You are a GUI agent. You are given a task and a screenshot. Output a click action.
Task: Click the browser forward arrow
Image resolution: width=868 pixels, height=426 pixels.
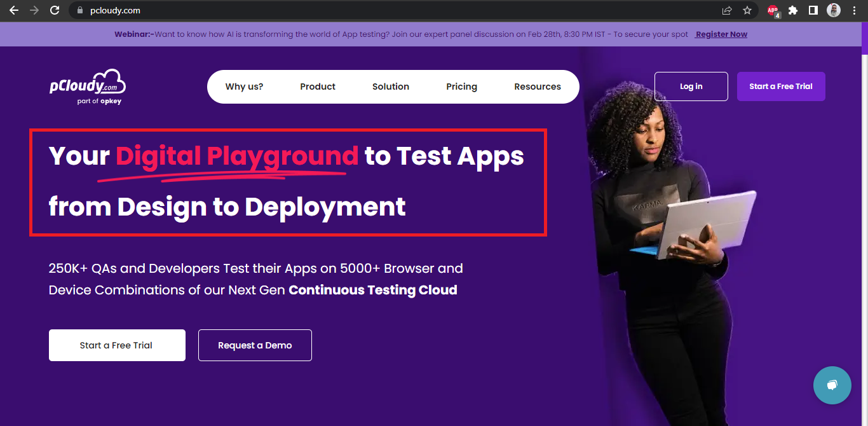34,10
